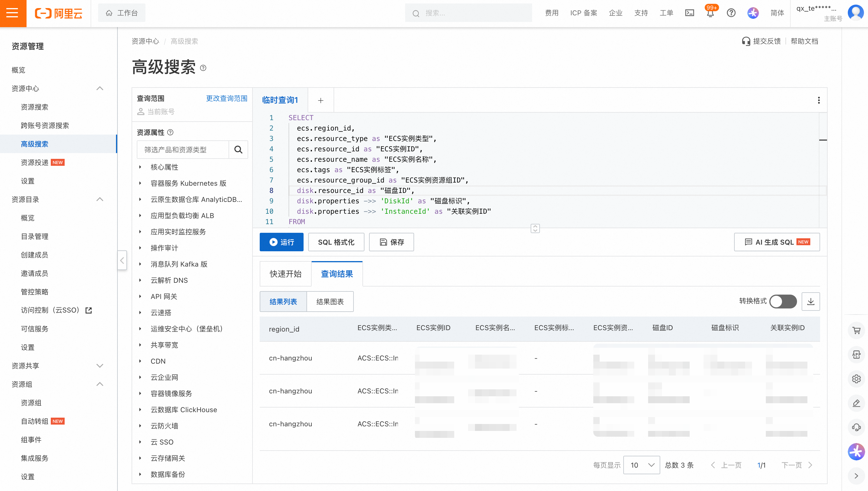Click the help question mark in header

(x=731, y=13)
